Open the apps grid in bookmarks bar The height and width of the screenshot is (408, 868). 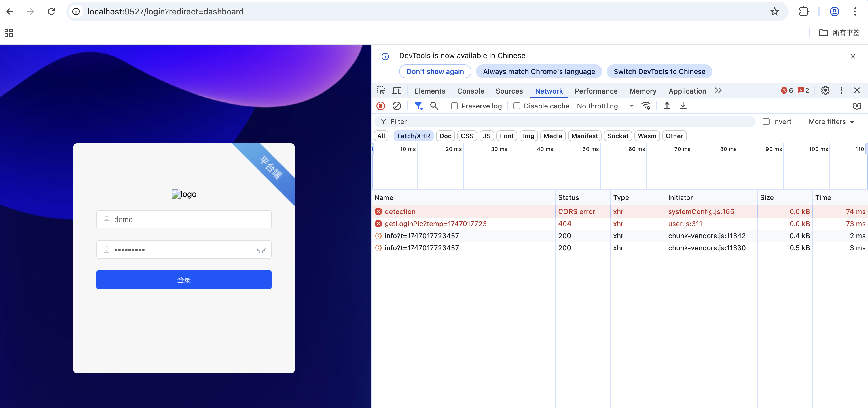pos(8,33)
